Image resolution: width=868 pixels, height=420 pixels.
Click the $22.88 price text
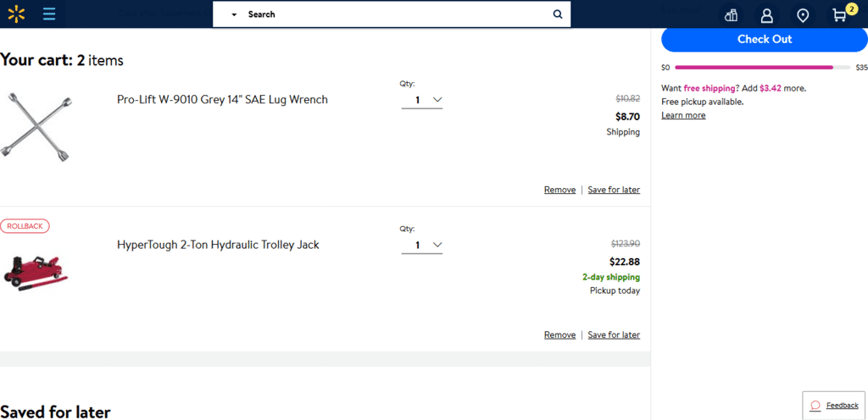click(x=625, y=262)
